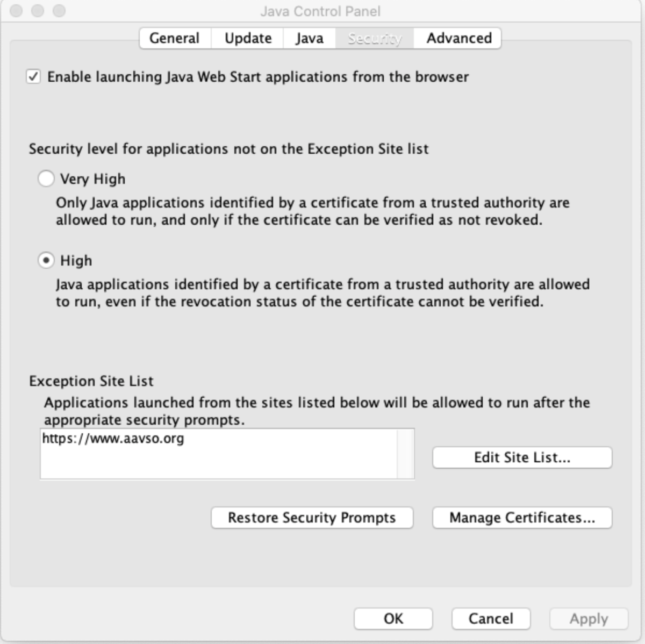Toggle Enable launching Java Web Start checkbox

pyautogui.click(x=34, y=77)
